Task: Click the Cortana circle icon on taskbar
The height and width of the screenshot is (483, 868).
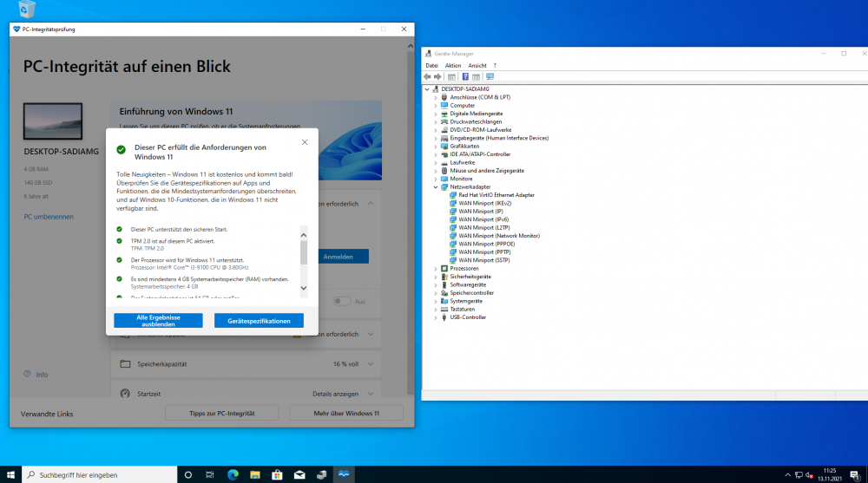Action: point(188,474)
